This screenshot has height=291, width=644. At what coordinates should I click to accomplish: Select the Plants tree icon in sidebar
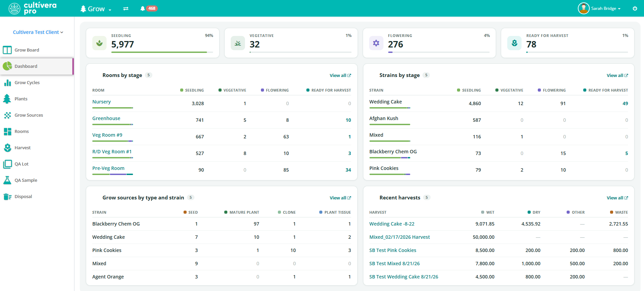pos(7,99)
